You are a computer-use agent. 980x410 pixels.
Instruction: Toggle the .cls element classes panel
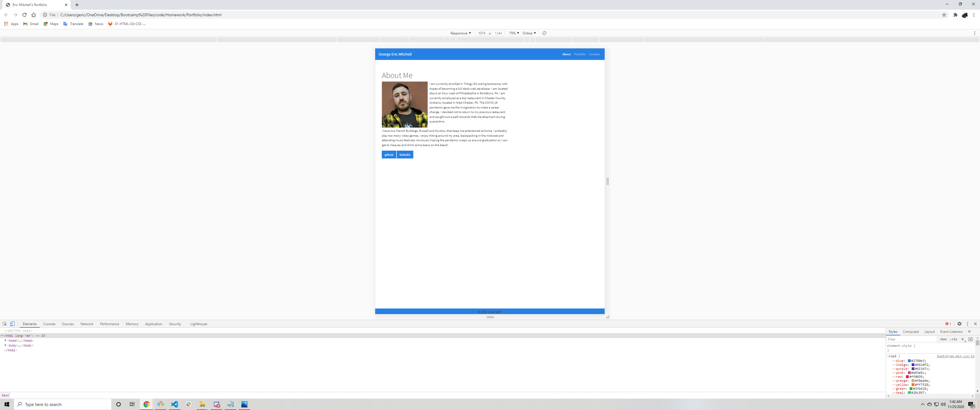[954, 339]
